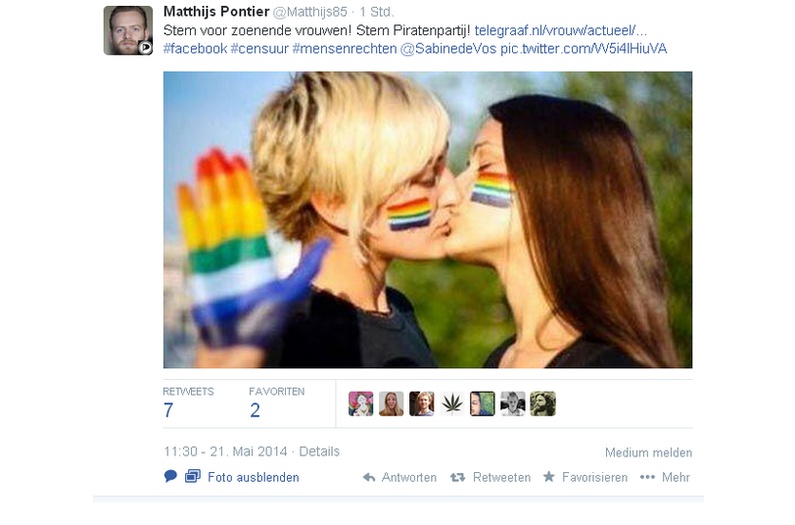Open the telegraaf.nl article link
This screenshot has height=525, width=795.
tap(560, 30)
